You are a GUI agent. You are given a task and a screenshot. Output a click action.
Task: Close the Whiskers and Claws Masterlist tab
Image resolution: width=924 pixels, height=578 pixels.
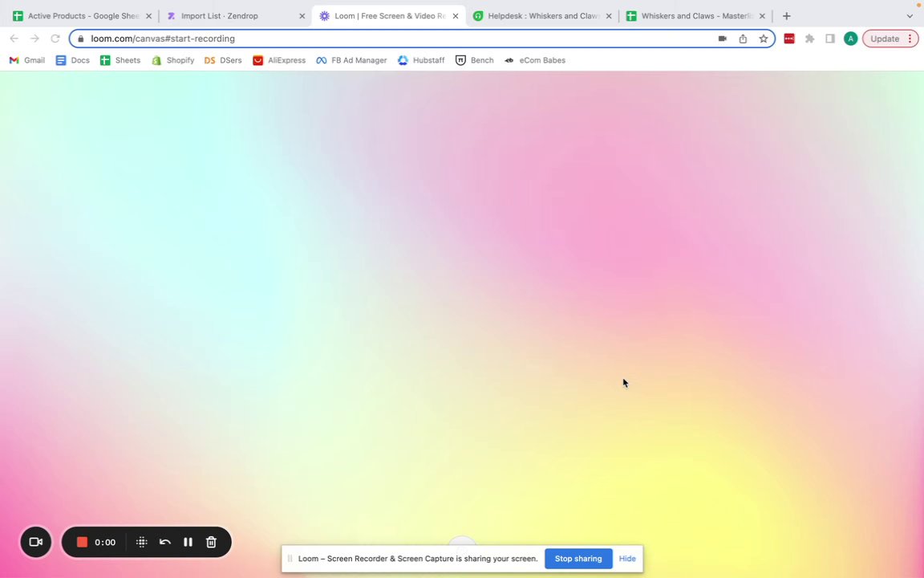[762, 16]
